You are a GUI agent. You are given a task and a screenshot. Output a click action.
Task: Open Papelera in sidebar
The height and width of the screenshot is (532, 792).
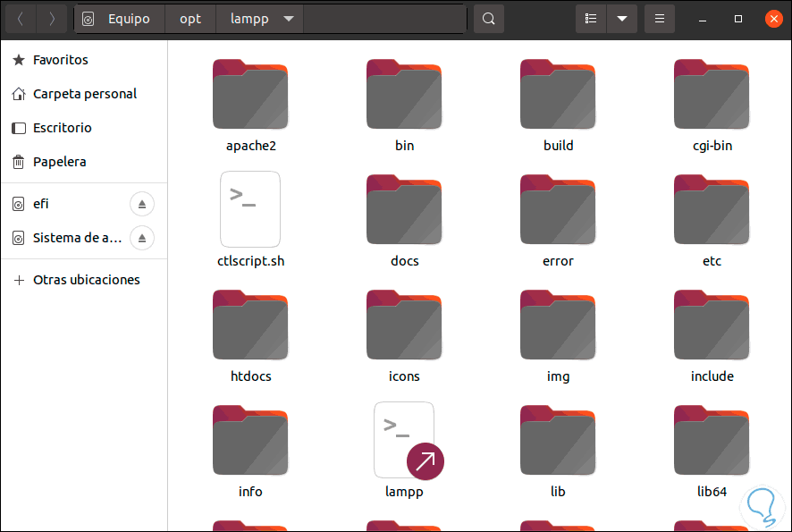pyautogui.click(x=84, y=162)
